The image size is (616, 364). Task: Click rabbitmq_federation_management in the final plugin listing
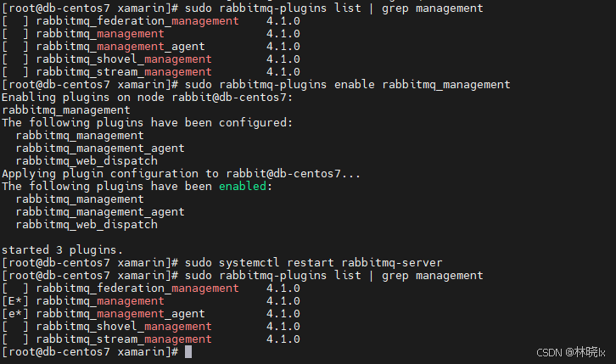point(137,288)
